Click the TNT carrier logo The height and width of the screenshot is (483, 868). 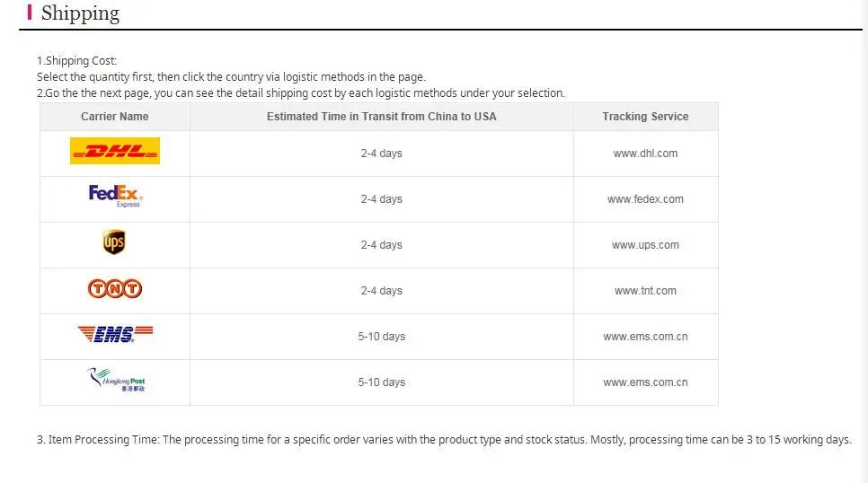pos(115,289)
